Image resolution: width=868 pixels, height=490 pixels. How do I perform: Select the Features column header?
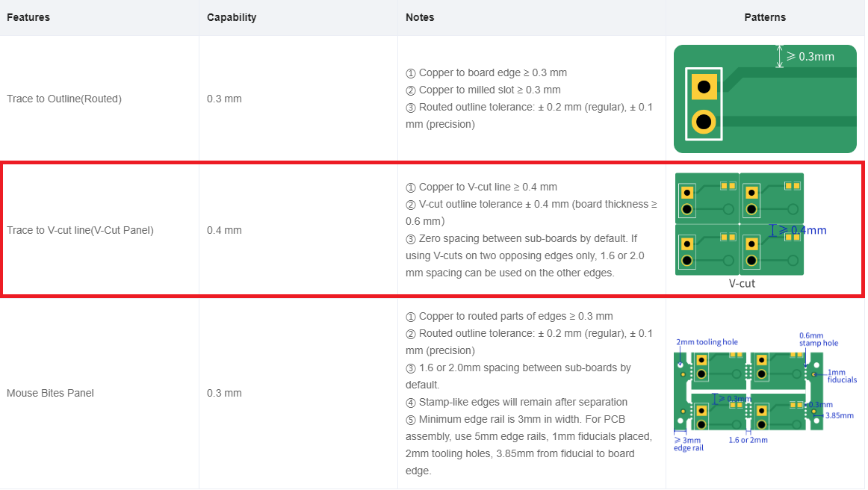pos(28,17)
